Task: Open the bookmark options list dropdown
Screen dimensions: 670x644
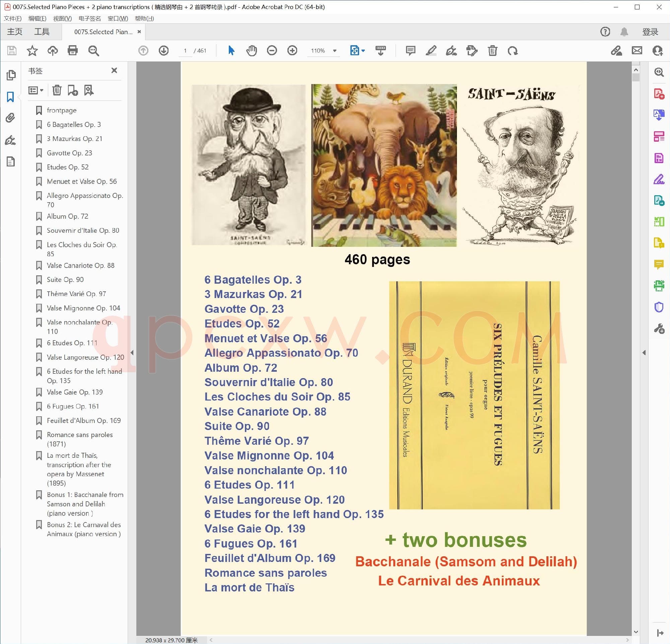Action: 36,90
